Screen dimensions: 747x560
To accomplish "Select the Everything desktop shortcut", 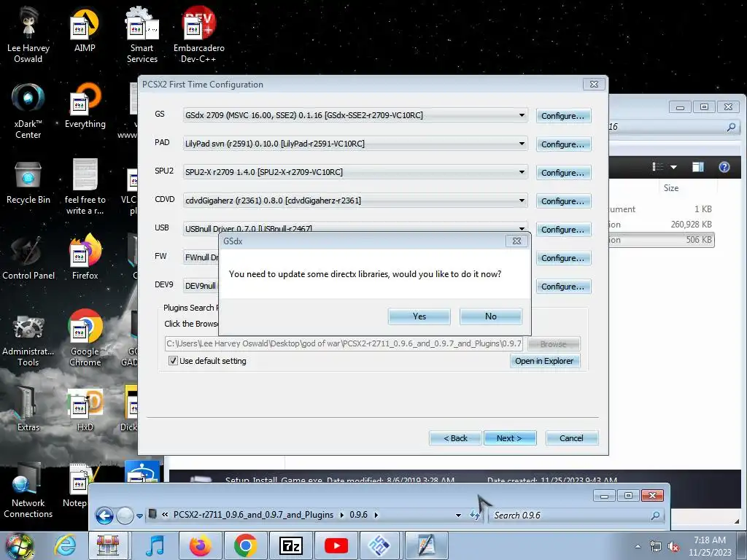I will tap(85, 106).
